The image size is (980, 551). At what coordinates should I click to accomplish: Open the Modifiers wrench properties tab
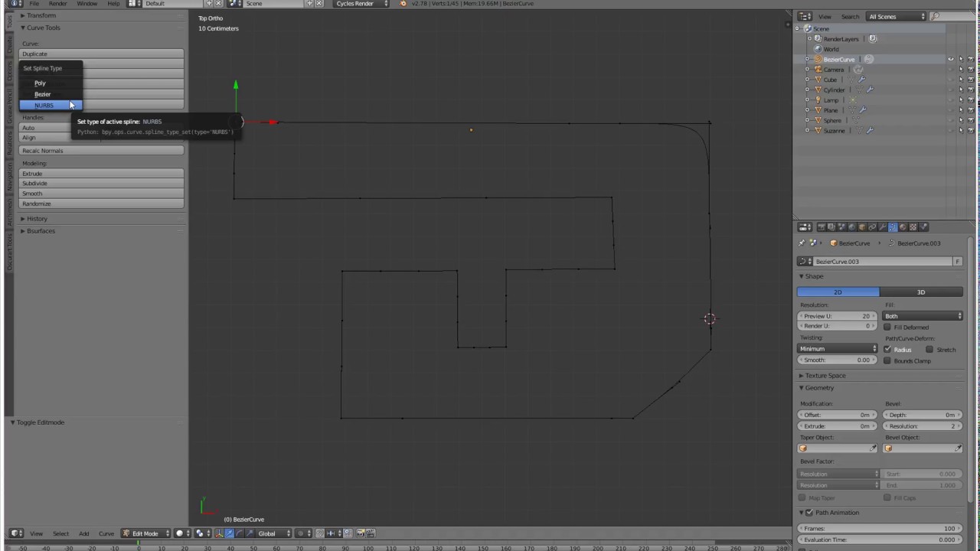[x=882, y=227]
